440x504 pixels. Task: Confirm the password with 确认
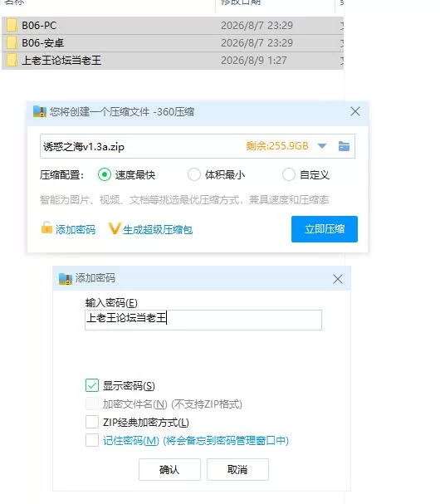pyautogui.click(x=169, y=470)
